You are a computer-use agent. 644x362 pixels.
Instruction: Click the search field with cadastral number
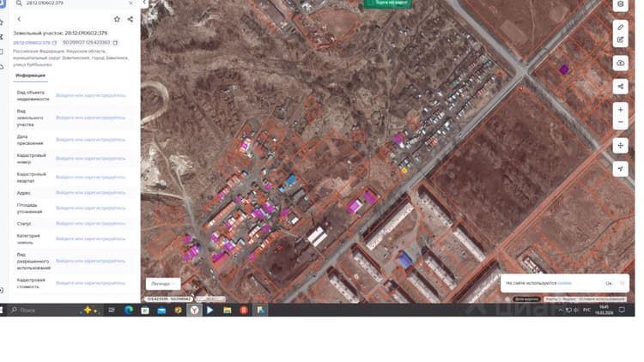click(x=74, y=3)
